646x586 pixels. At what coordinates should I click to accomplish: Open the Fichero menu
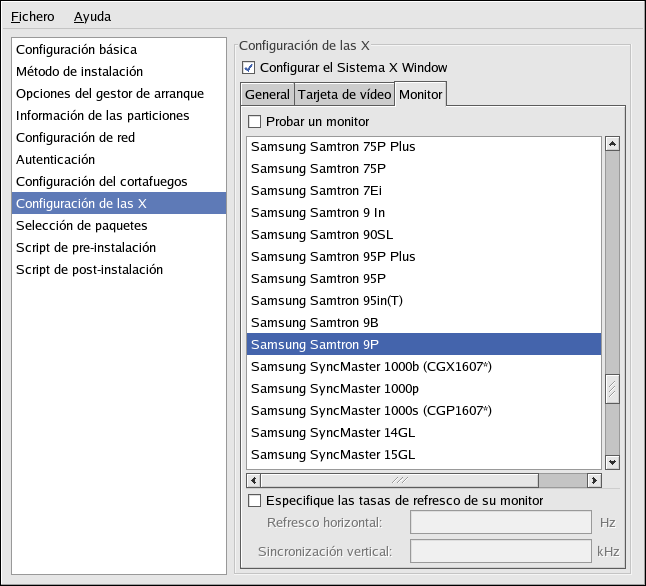coord(33,17)
